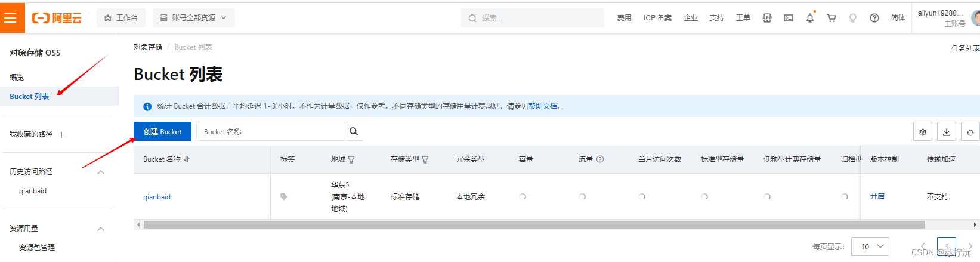Click the magnifier search icon button

pos(354,131)
